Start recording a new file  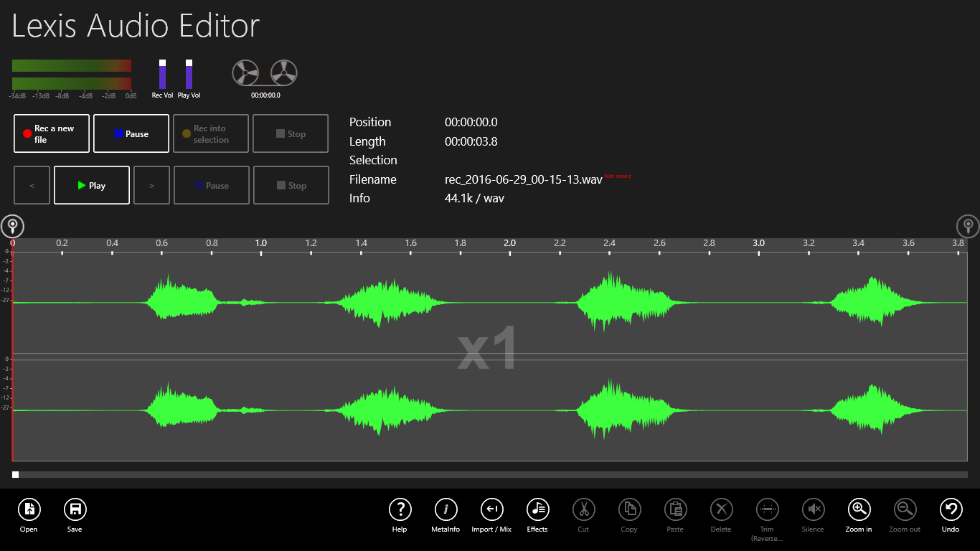[52, 133]
